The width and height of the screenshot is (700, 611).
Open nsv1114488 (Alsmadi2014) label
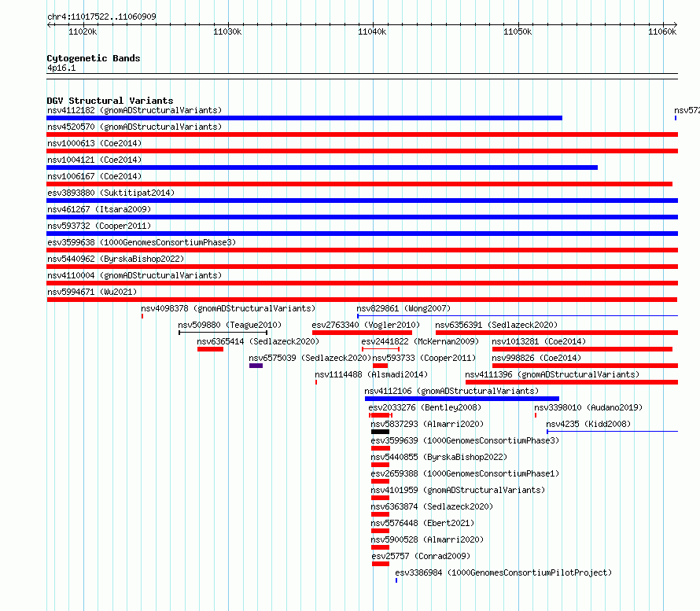371,374
